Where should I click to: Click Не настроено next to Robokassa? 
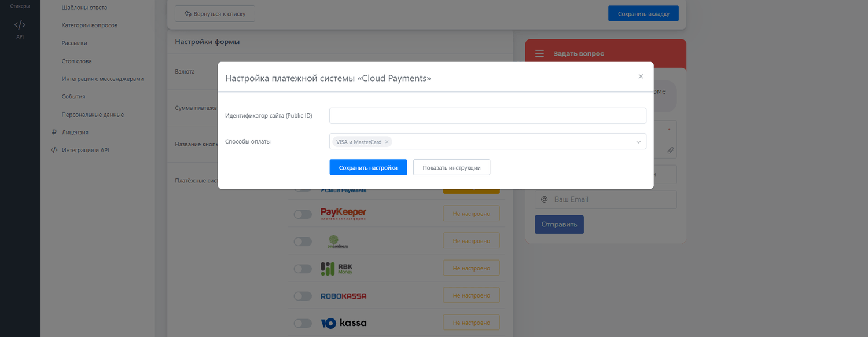coord(471,295)
